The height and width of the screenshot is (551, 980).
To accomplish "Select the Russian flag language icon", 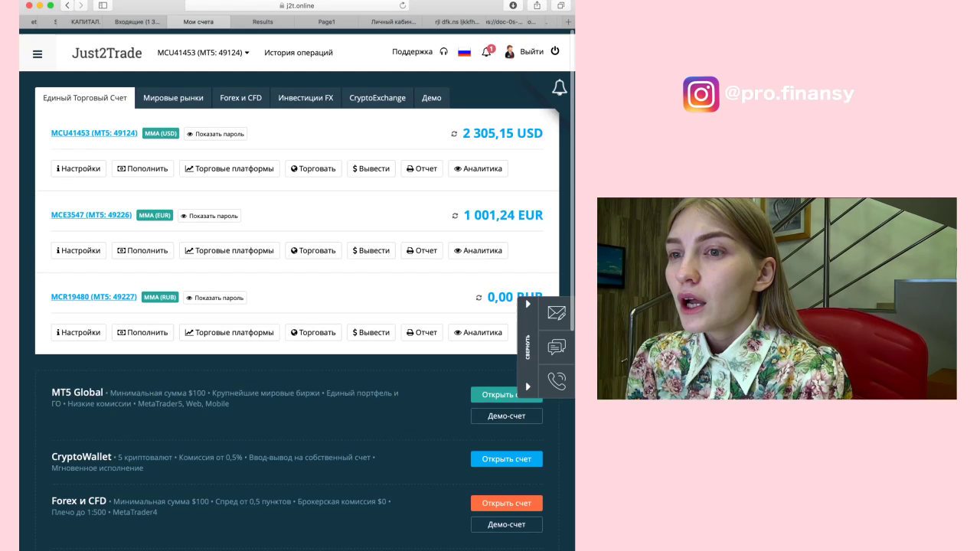I will [464, 53].
